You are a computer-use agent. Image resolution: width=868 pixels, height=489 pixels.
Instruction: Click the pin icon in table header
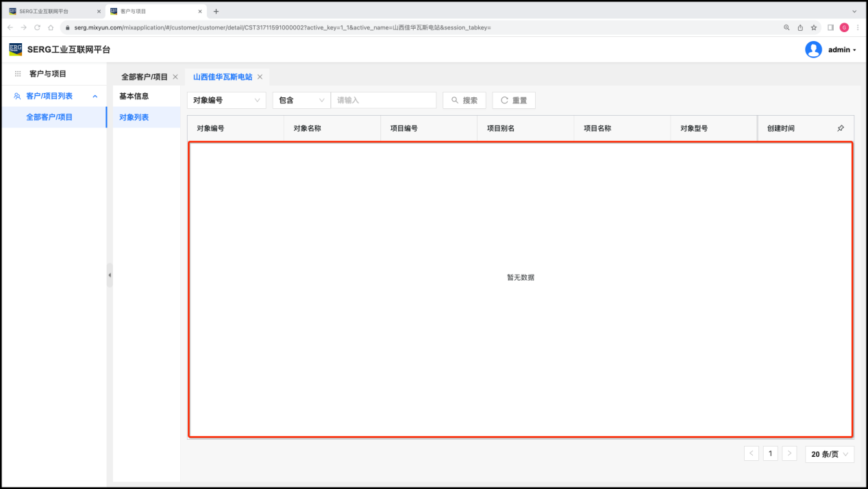[x=841, y=128]
